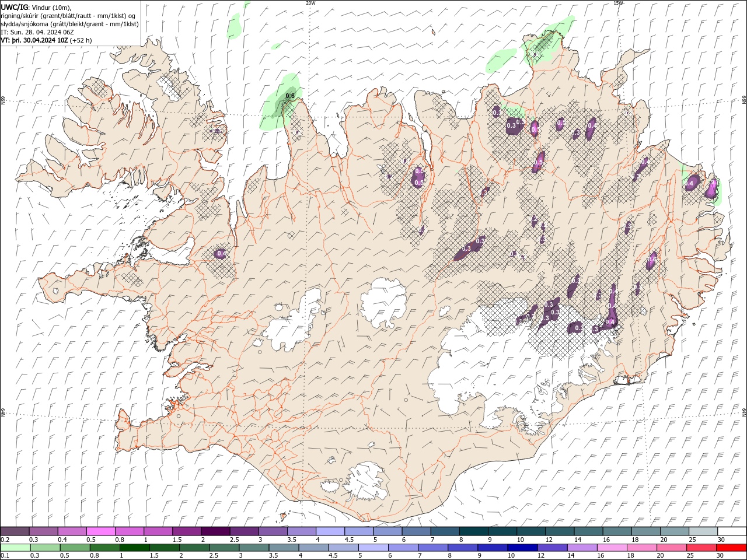Click the title text 'UWC/IG: Vindur (10m),'
Viewport: 747px width, 560px height.
click(36, 7)
